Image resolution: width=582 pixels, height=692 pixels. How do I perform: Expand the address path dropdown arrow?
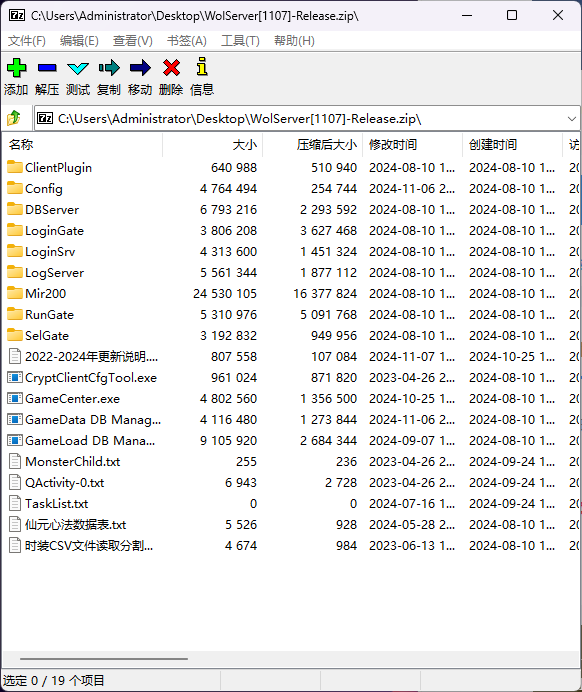[x=571, y=119]
